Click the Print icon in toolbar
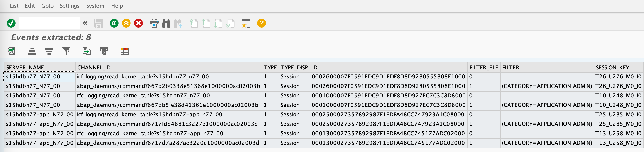The height and width of the screenshot is (152, 644). pos(154,23)
